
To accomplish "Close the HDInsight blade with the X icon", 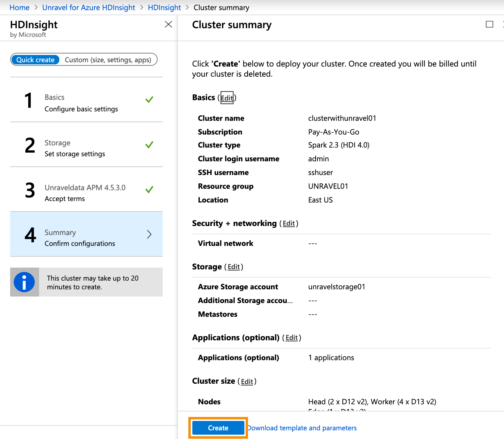I will [168, 24].
